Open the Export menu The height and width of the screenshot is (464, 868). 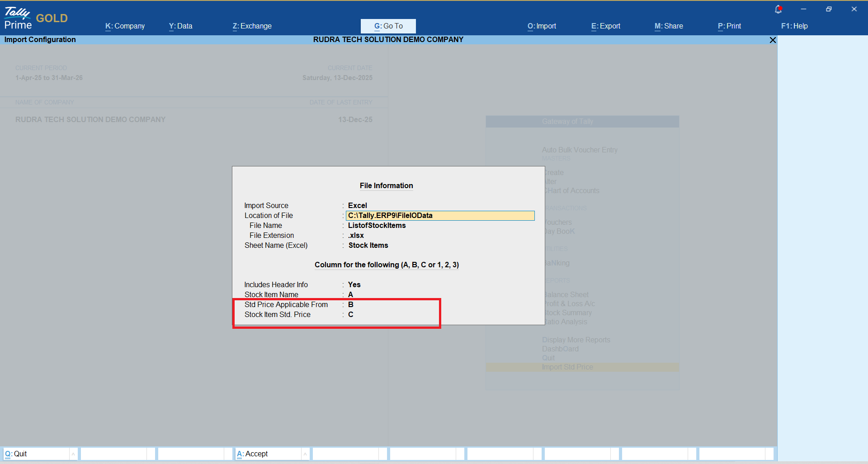coord(605,26)
